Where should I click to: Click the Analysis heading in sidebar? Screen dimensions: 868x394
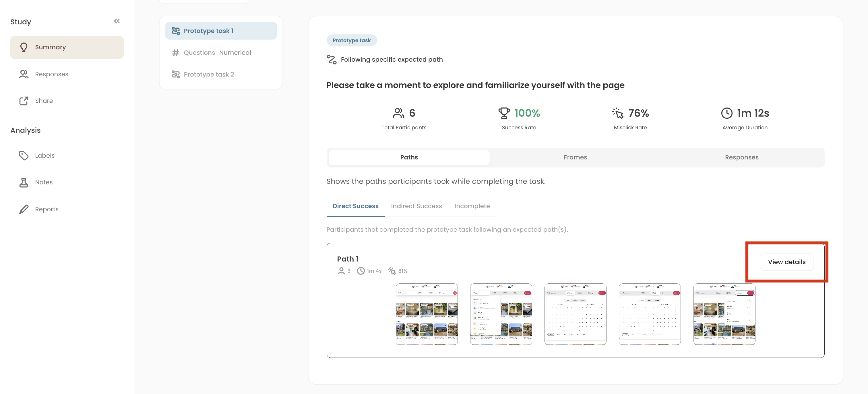[25, 130]
